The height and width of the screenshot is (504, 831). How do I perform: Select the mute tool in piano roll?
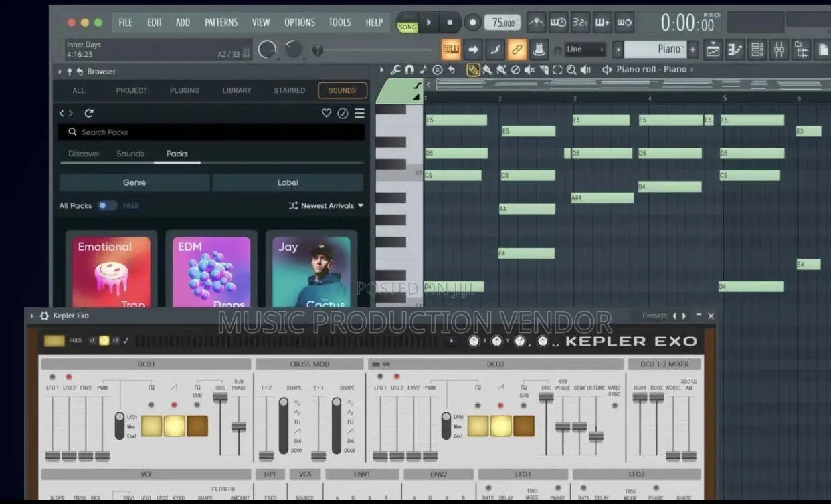click(x=529, y=70)
